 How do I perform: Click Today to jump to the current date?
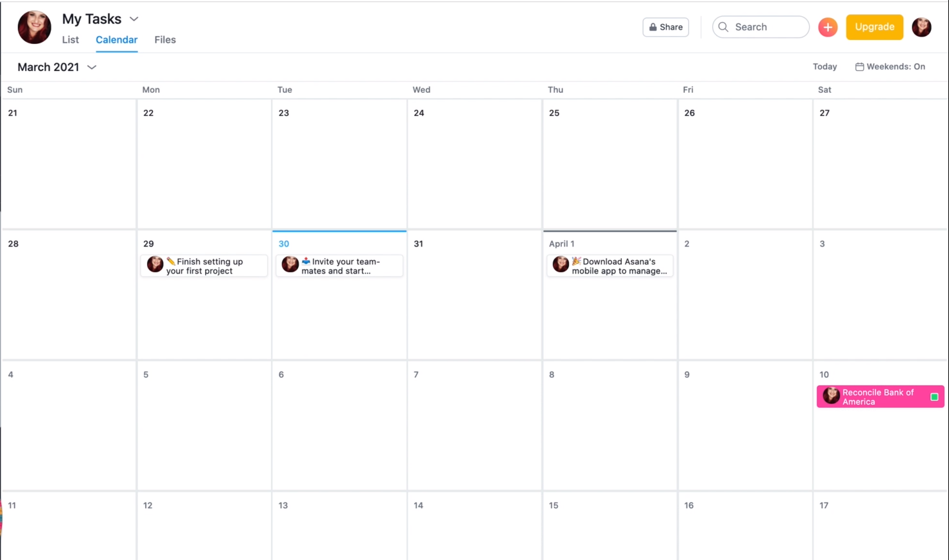point(824,66)
